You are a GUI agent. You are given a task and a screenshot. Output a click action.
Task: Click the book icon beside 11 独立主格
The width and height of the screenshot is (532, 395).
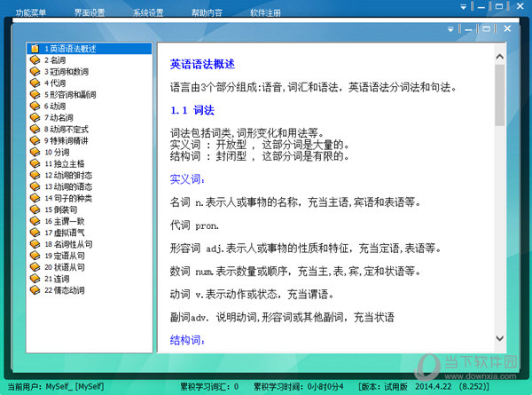click(x=35, y=163)
